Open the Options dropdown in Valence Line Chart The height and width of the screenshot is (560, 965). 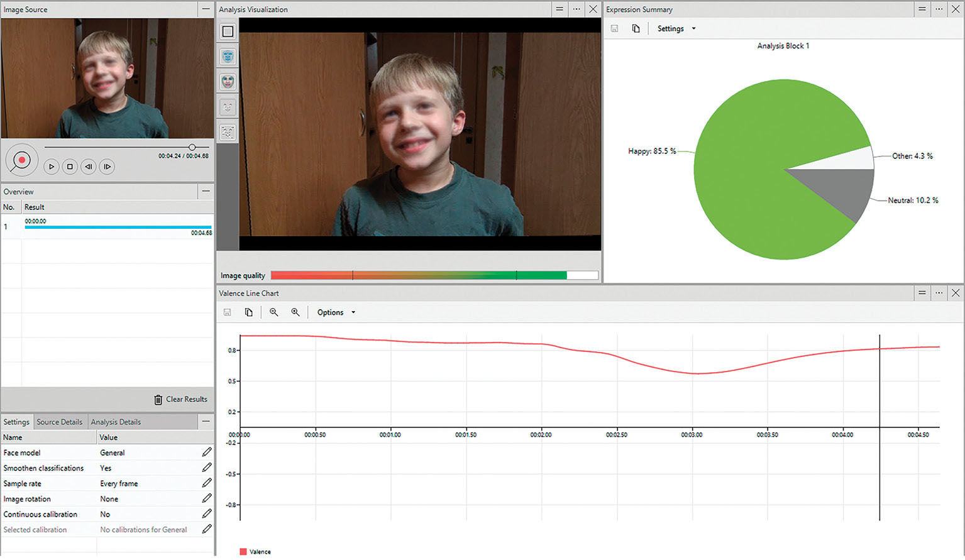pyautogui.click(x=336, y=312)
